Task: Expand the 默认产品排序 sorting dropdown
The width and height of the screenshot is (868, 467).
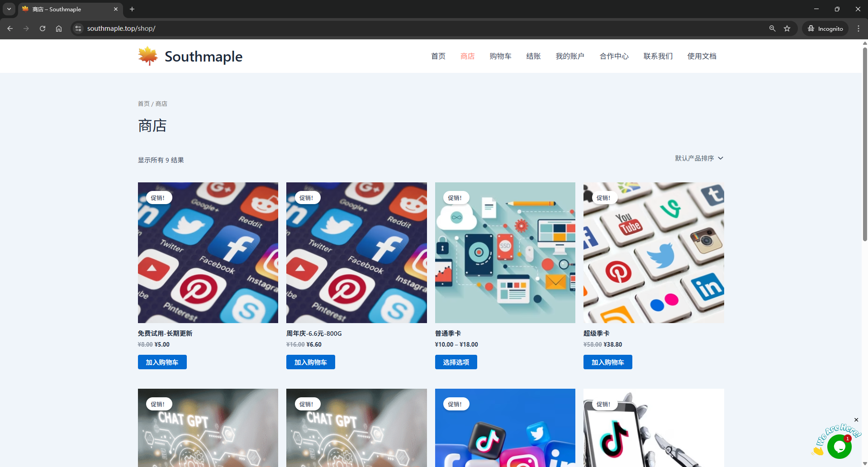Action: click(699, 158)
